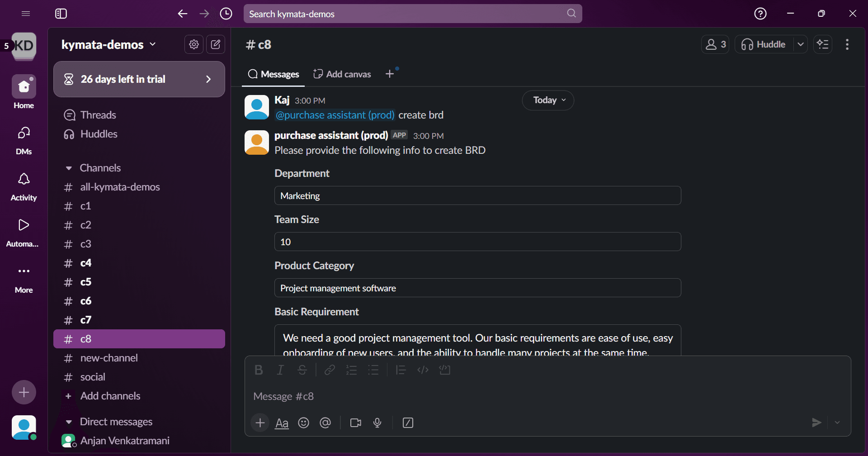Image resolution: width=868 pixels, height=456 pixels.
Task: Start a new message with compose icon
Action: (x=216, y=44)
